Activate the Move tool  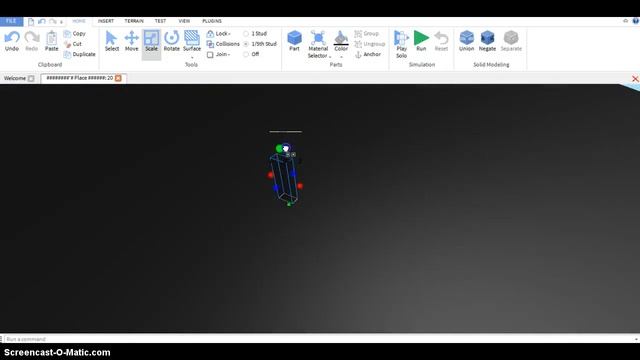[131, 41]
